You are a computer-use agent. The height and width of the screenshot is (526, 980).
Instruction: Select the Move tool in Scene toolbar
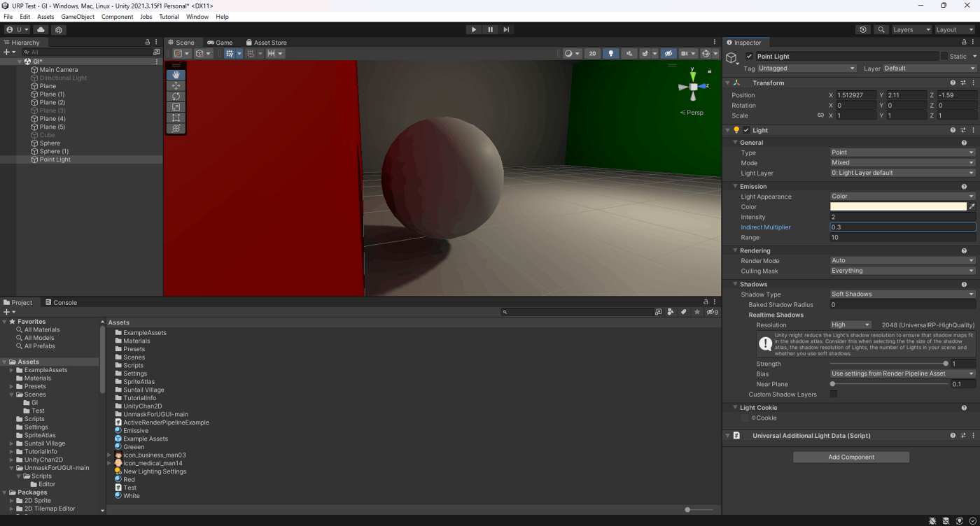click(176, 85)
